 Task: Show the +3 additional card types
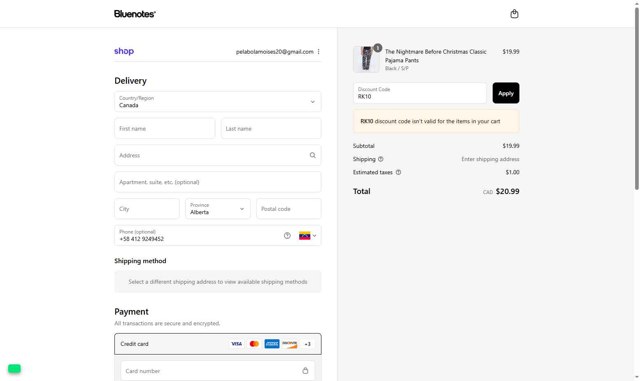point(307,344)
